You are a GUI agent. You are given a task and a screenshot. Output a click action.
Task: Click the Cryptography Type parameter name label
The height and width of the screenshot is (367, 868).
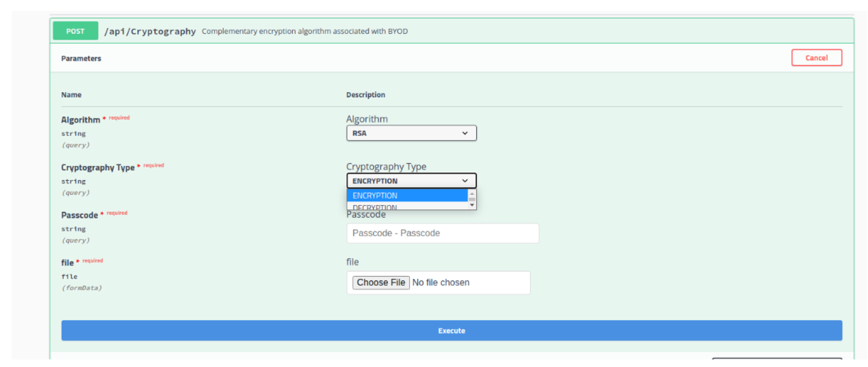[x=98, y=168]
